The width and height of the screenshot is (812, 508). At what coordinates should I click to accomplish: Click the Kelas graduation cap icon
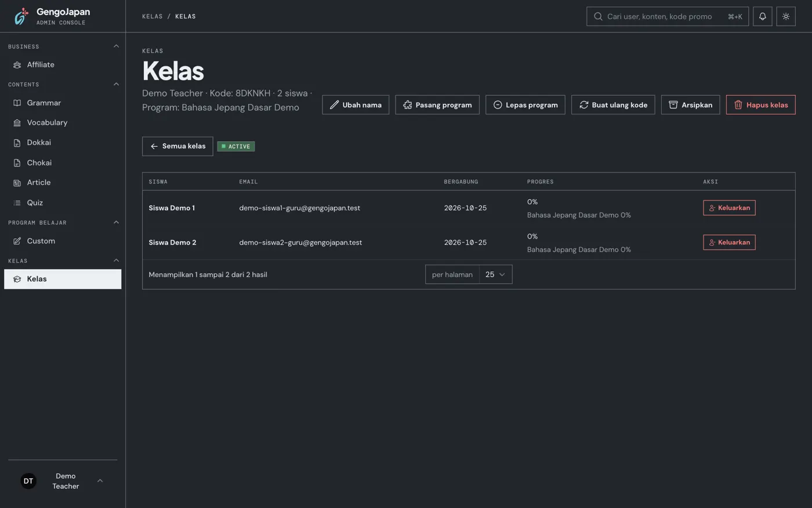tap(17, 279)
